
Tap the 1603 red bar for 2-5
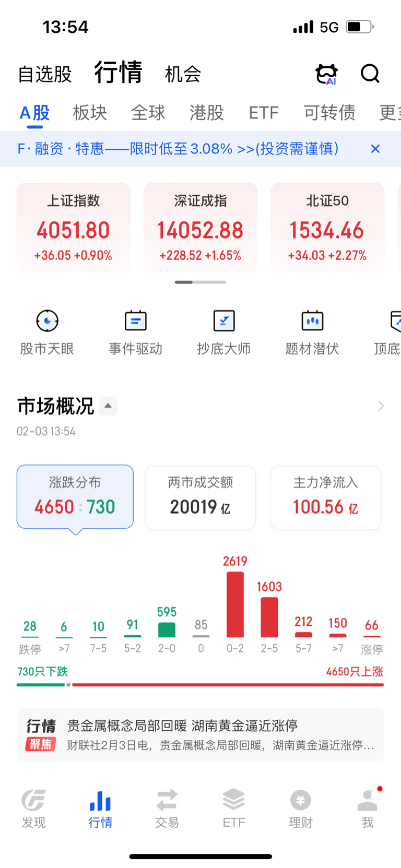pos(269,617)
